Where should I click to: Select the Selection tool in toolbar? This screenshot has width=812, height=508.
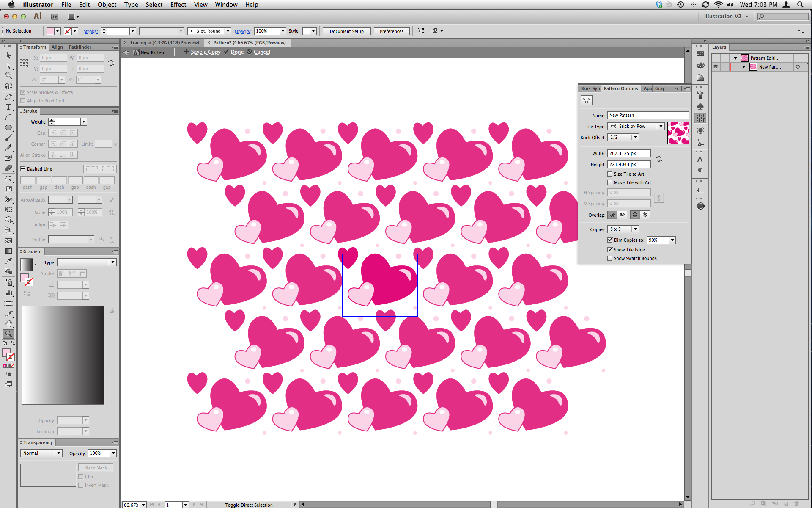(x=8, y=55)
